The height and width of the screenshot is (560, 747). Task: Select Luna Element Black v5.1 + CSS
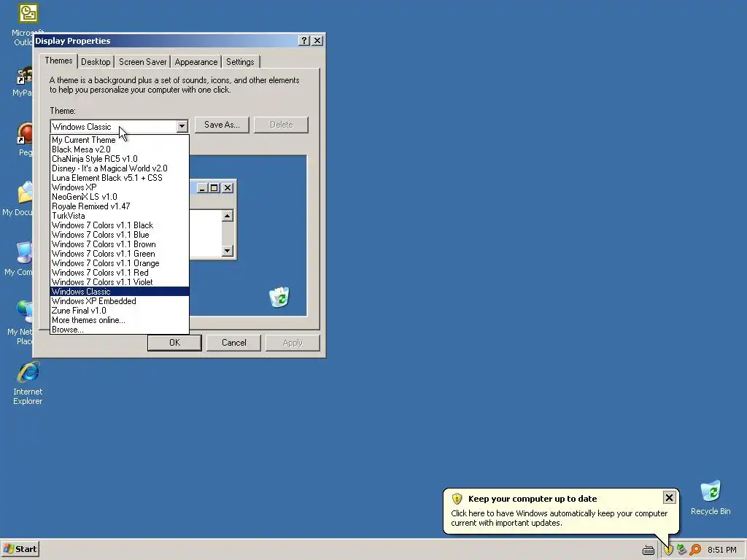pos(120,178)
